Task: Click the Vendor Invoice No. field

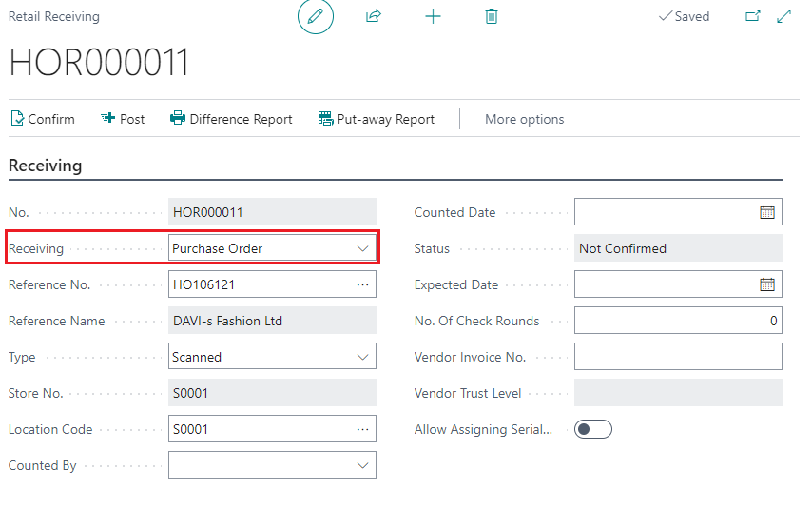Action: 678,357
